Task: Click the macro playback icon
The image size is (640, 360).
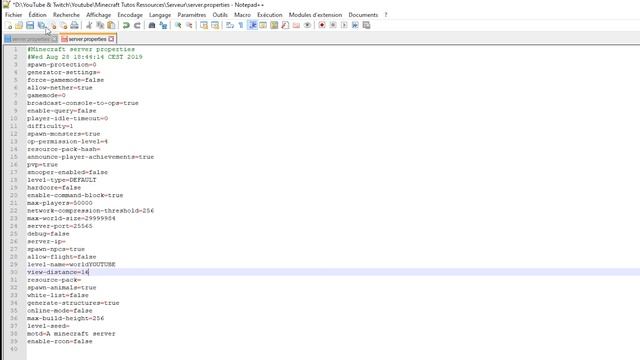Action: click(344, 25)
